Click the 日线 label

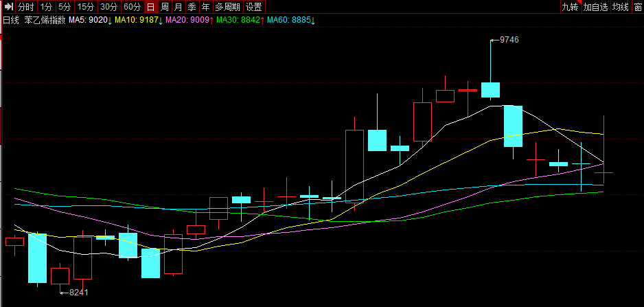click(11, 20)
